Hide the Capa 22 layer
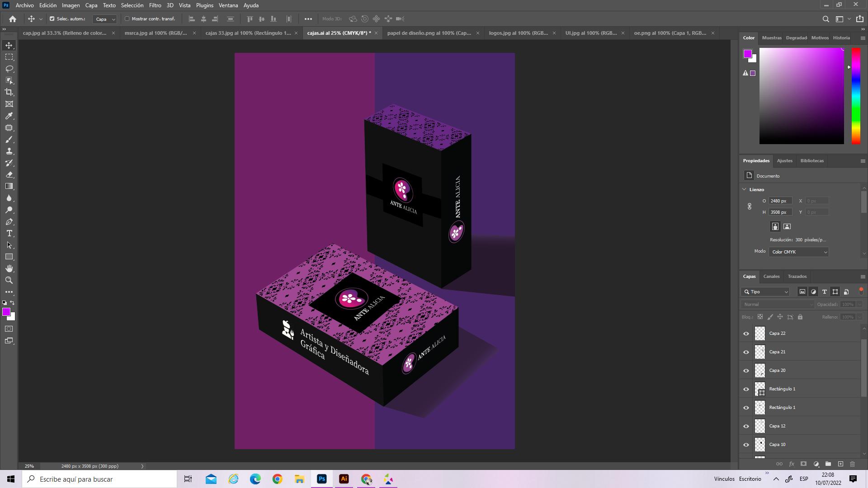Screen dimensions: 868x488 tap(746, 333)
